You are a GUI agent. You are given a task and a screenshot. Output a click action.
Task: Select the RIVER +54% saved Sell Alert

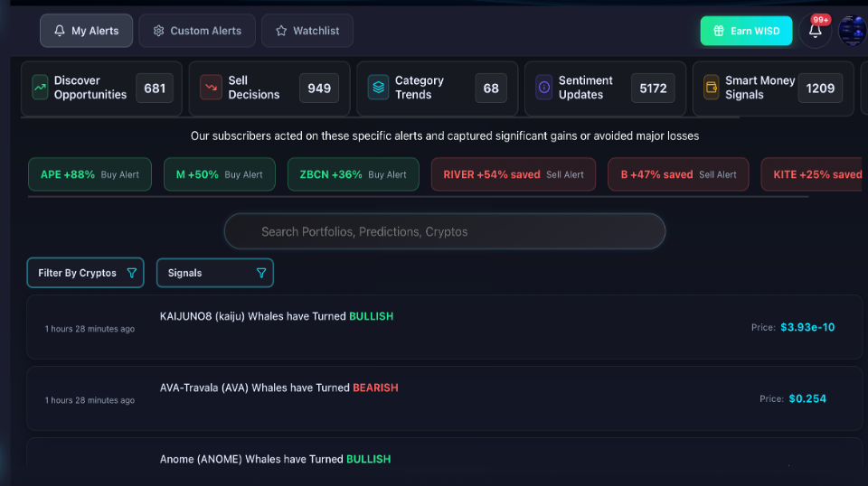coord(513,174)
